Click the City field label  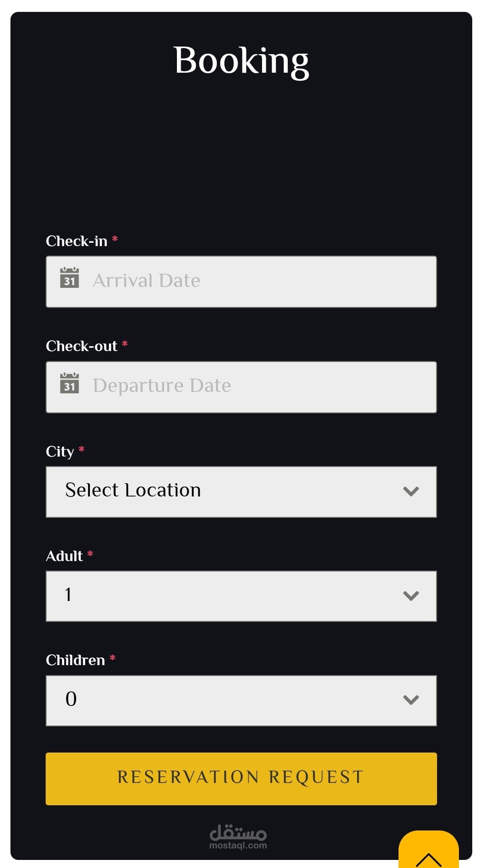[x=60, y=451]
